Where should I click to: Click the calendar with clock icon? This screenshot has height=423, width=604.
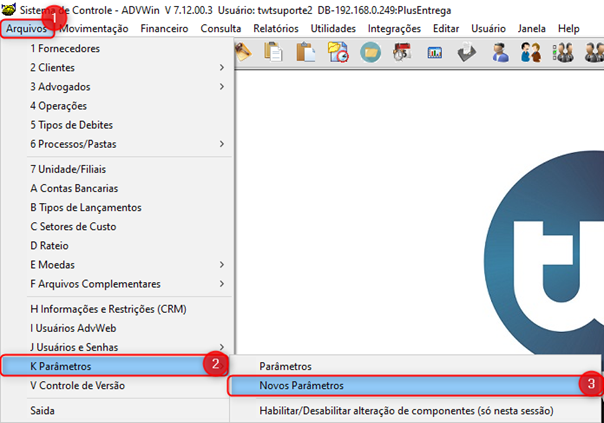click(x=402, y=52)
